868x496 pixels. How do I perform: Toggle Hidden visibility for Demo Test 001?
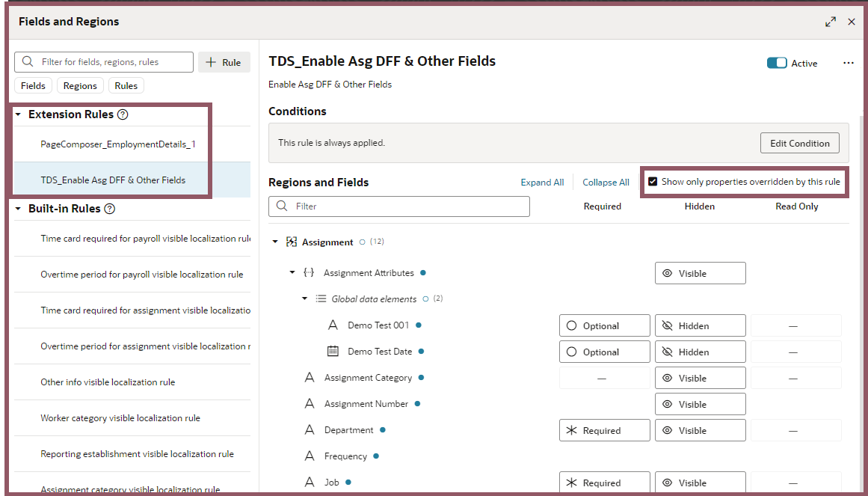pyautogui.click(x=700, y=326)
